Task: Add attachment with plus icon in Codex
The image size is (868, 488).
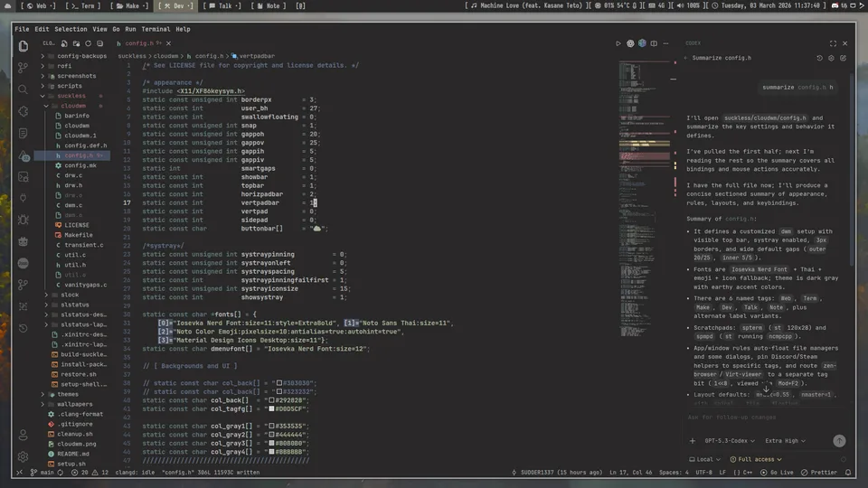Action: [693, 441]
